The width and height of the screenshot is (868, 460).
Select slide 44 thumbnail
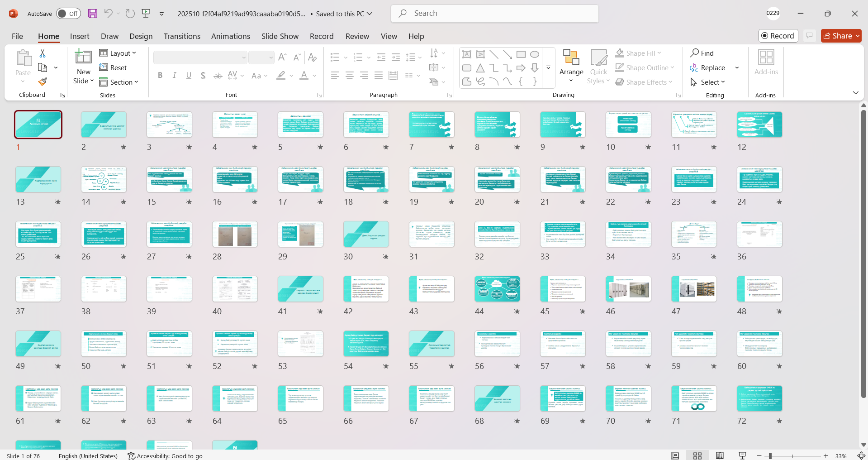click(497, 289)
